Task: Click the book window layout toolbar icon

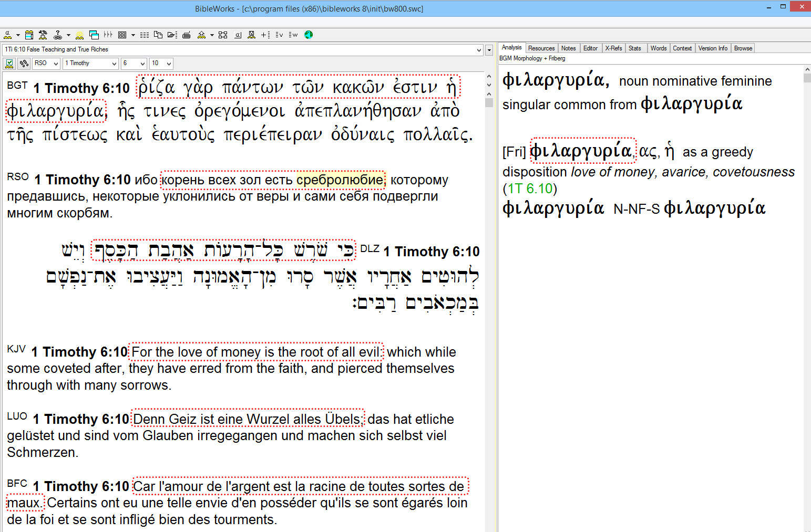Action: pyautogui.click(x=29, y=35)
